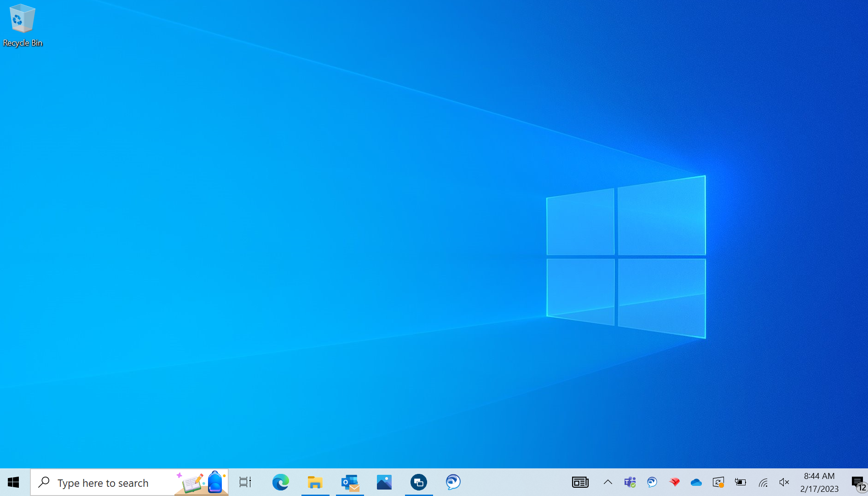
Task: Open the News and interests widget
Action: click(580, 482)
